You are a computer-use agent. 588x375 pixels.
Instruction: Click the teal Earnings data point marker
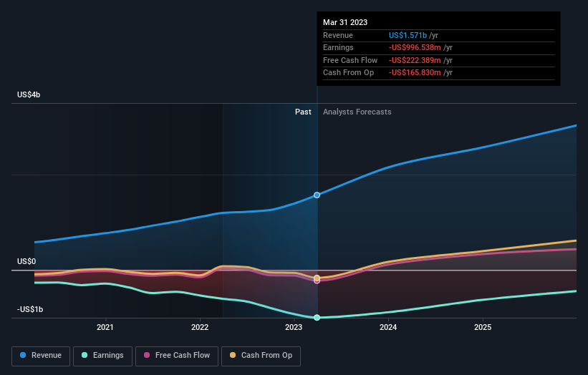[317, 317]
